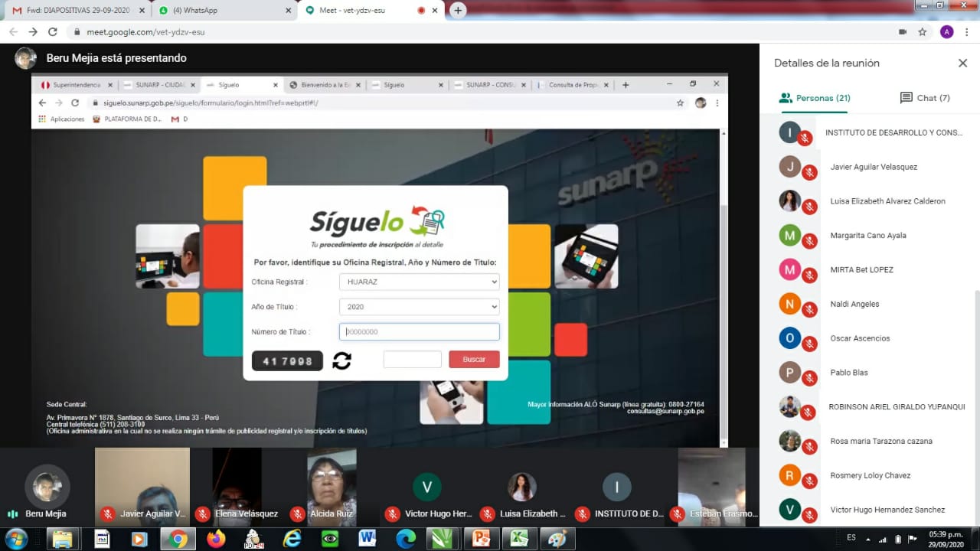
Task: Toggle mute icon next to Pablo Blas
Action: (x=809, y=379)
